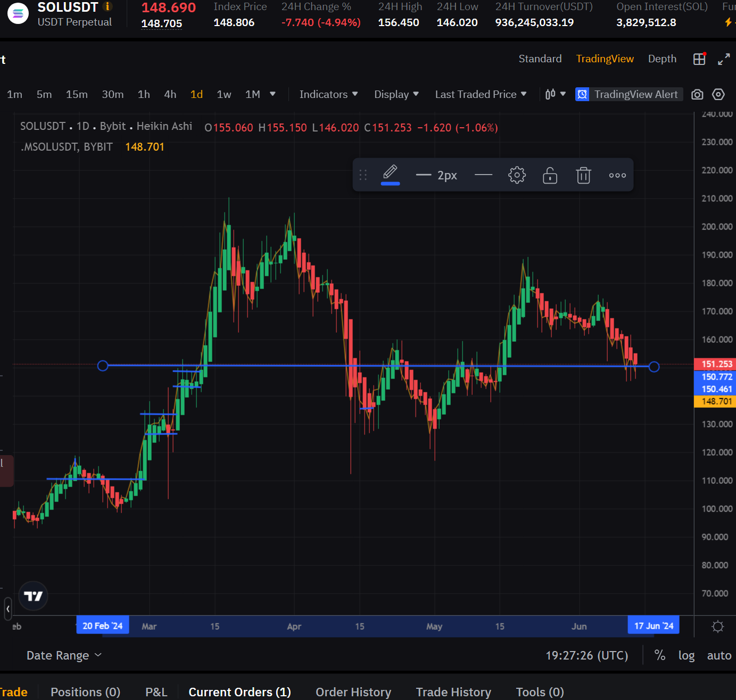Click the TradingView logo badge
Screen dimensions: 736x700
(x=33, y=596)
